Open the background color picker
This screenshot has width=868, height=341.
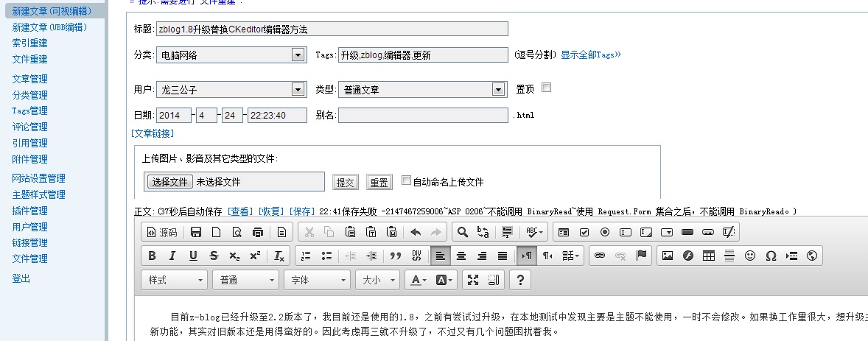coord(444,280)
